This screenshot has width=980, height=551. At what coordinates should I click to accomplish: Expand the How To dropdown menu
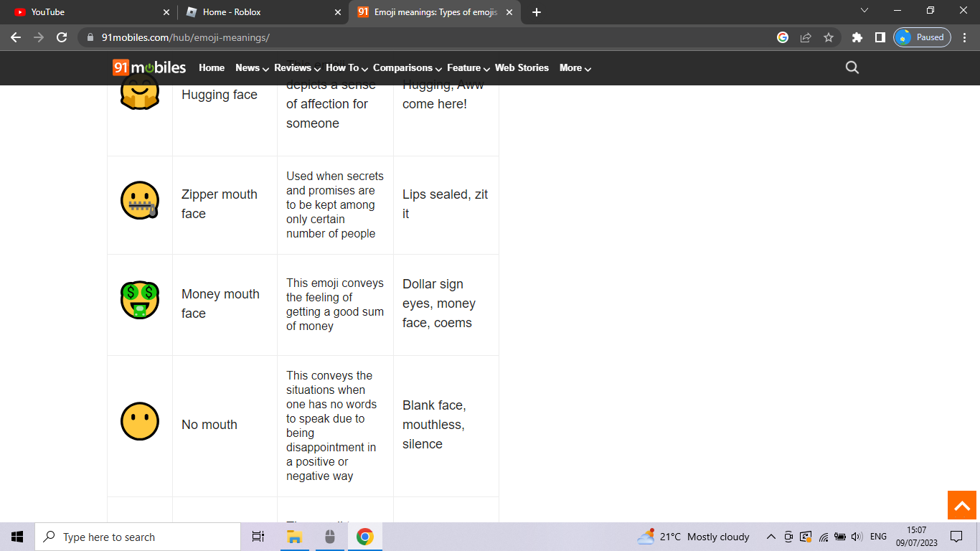coord(347,67)
